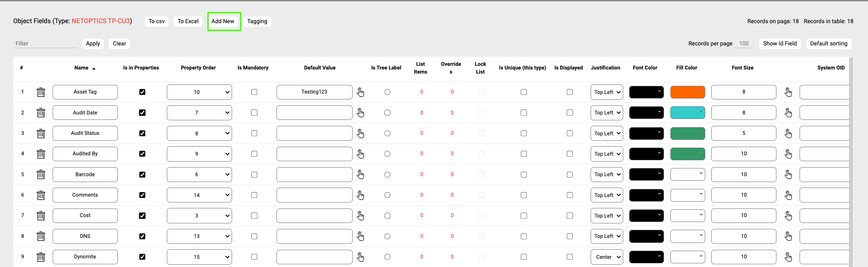Click the Show Id Field button

[780, 44]
